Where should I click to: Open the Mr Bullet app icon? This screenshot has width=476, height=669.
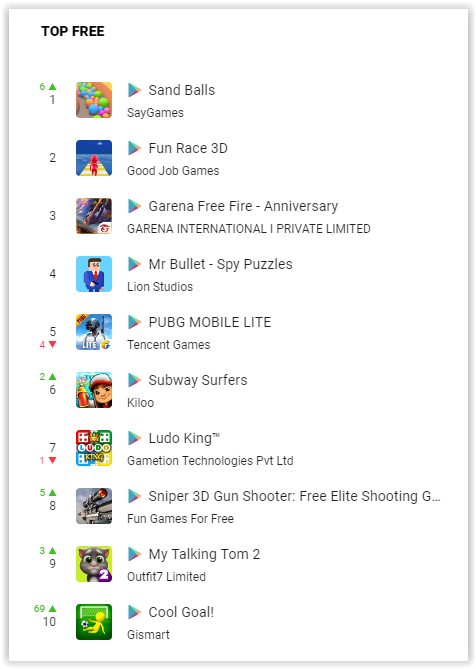94,274
